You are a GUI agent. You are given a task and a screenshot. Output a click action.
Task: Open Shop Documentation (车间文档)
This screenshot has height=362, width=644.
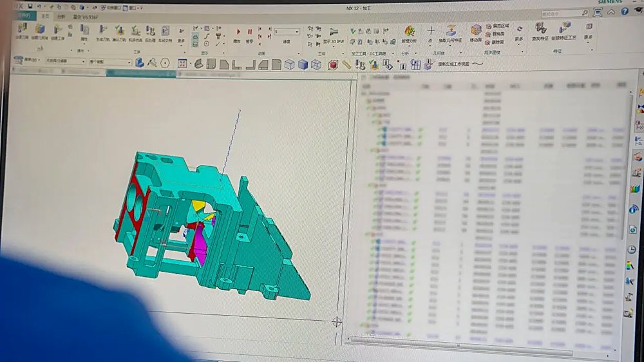click(x=165, y=33)
